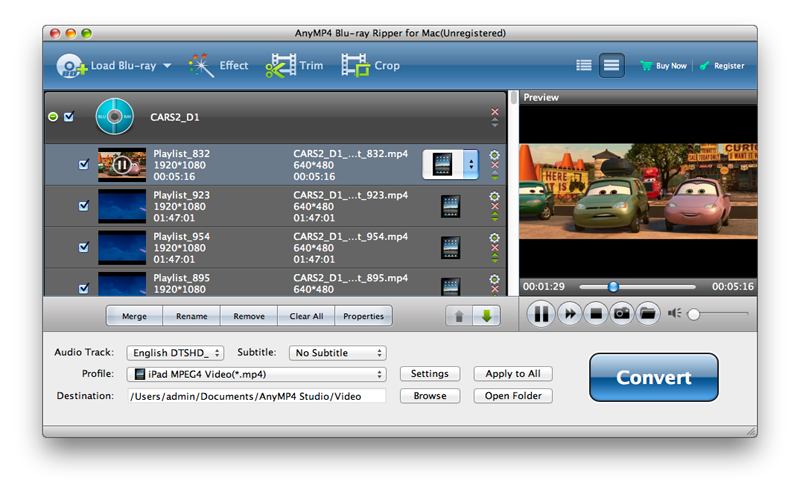Select the Crop tool
This screenshot has width=800, height=494.
(x=370, y=66)
